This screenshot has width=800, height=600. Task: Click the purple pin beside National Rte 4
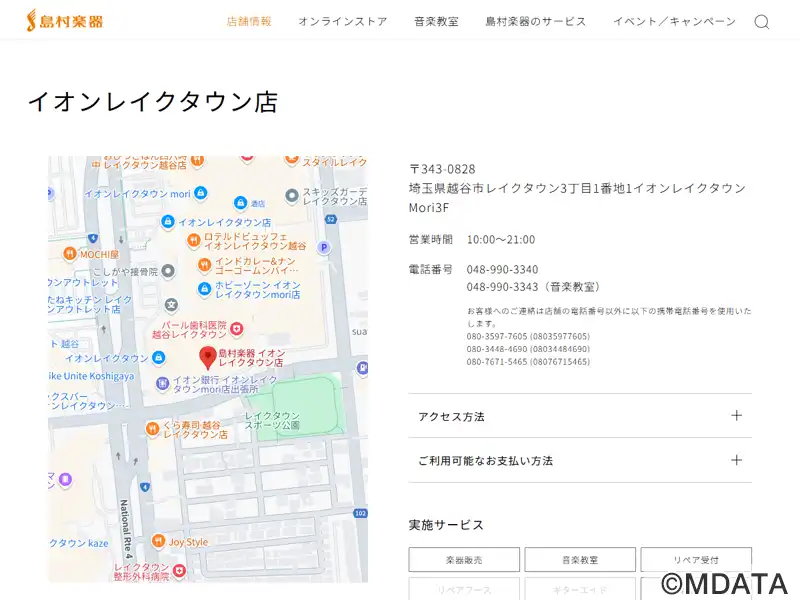(x=65, y=480)
